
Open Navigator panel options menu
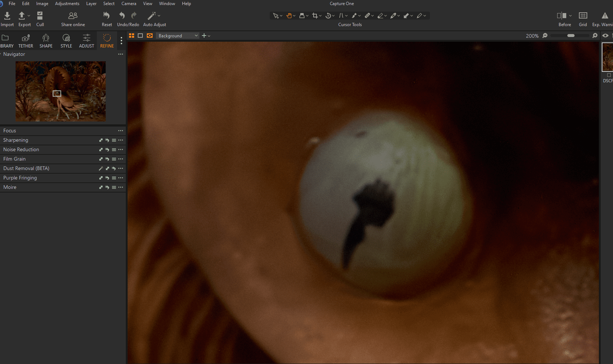[121, 54]
